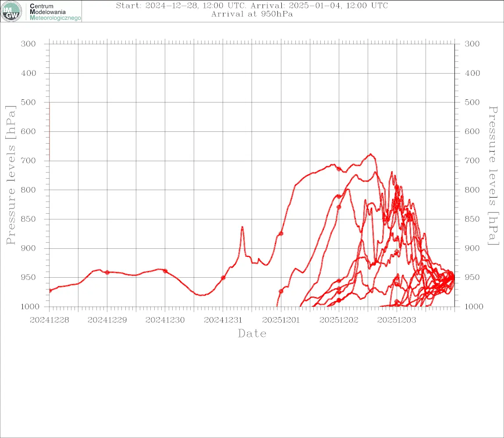Click the short vertical red line at the left axis
This screenshot has width=504, height=438.
pos(50,131)
